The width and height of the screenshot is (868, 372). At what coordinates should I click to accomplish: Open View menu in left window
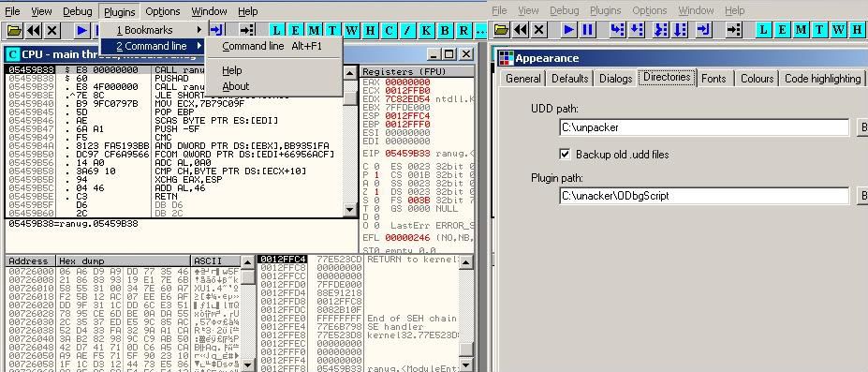coord(41,11)
